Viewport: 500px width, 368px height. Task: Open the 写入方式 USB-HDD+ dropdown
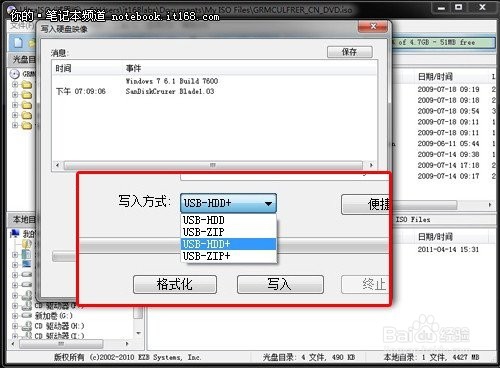click(x=228, y=203)
